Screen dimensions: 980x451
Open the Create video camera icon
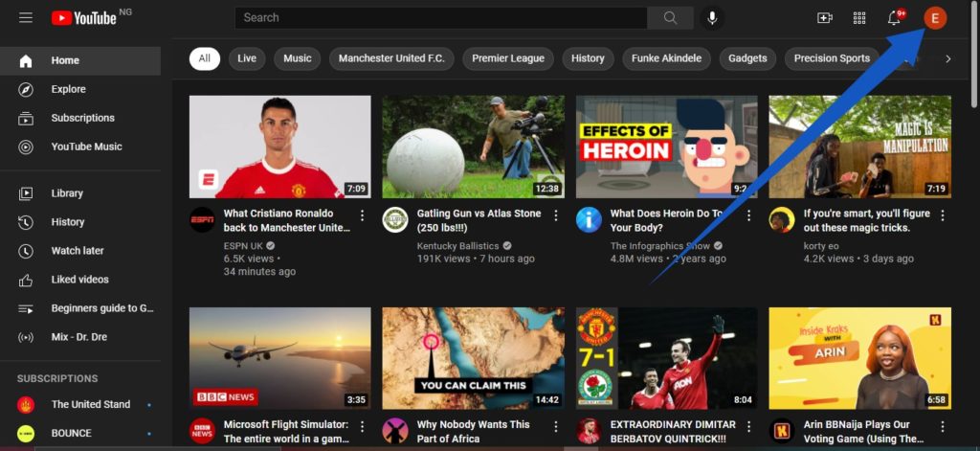click(x=825, y=18)
